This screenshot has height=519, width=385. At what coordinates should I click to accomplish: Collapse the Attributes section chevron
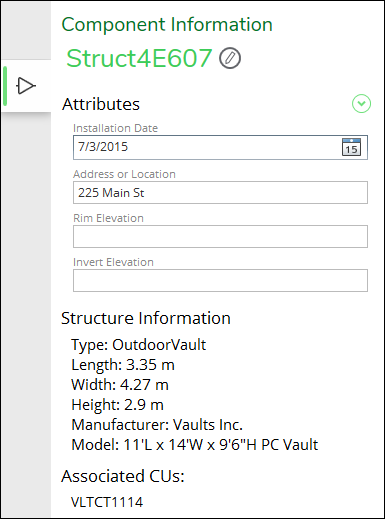click(361, 104)
